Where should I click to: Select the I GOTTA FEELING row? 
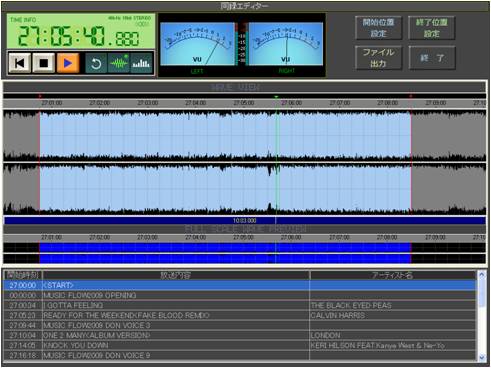[x=240, y=305]
